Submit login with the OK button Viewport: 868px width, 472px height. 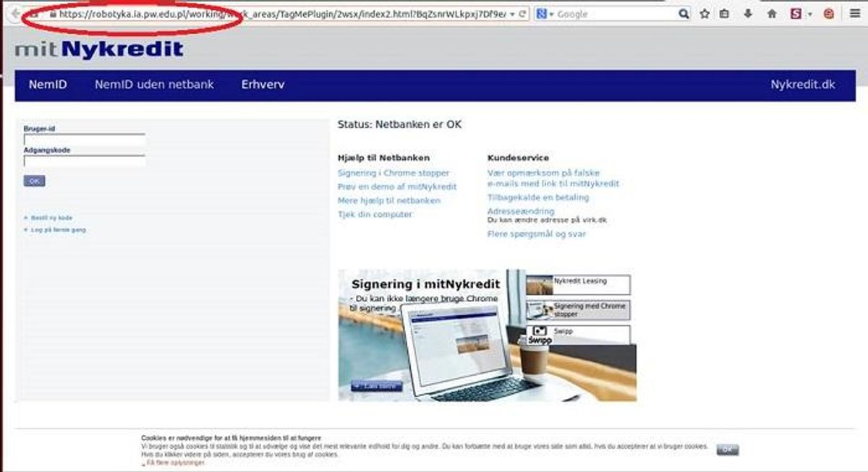coord(34,181)
